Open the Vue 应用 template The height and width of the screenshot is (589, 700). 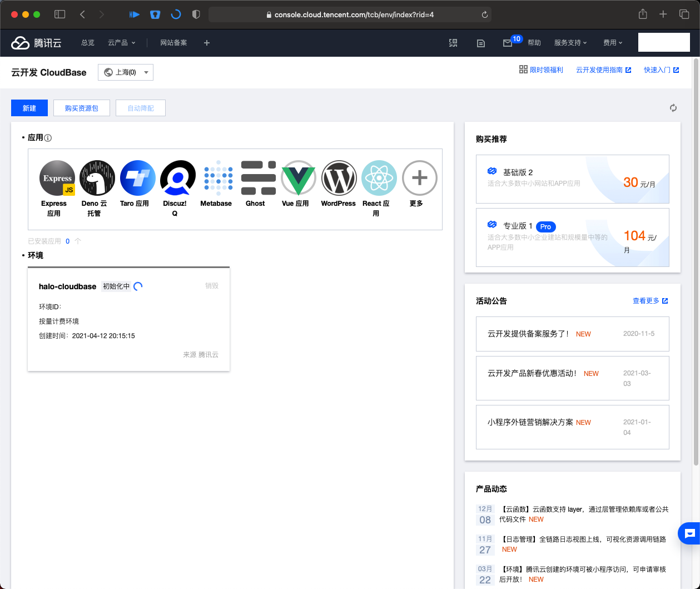[x=298, y=178]
